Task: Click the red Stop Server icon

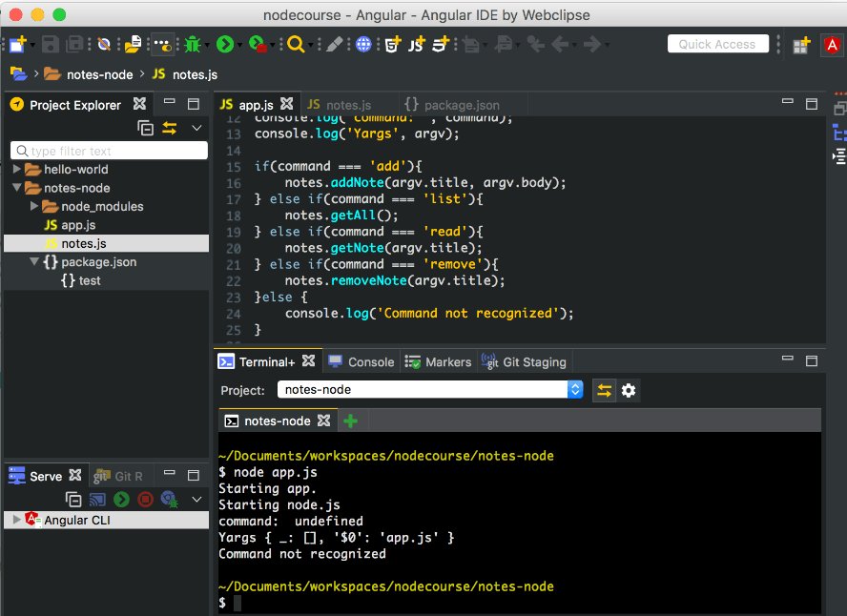Action: coord(145,500)
